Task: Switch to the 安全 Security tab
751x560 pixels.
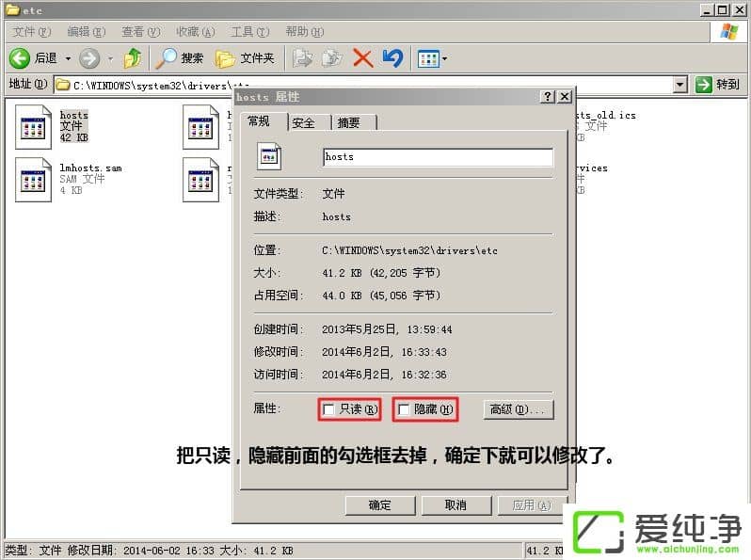Action: point(307,123)
